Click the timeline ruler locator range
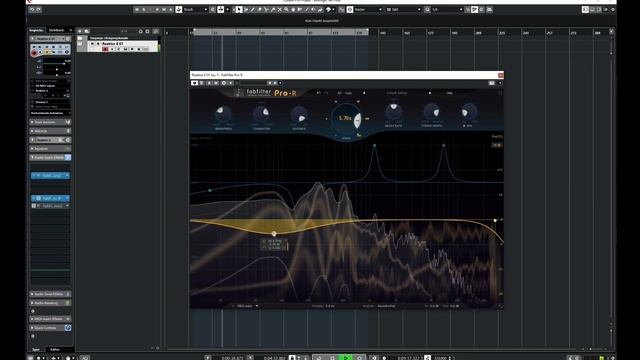This screenshot has width=640, height=360. [280, 32]
